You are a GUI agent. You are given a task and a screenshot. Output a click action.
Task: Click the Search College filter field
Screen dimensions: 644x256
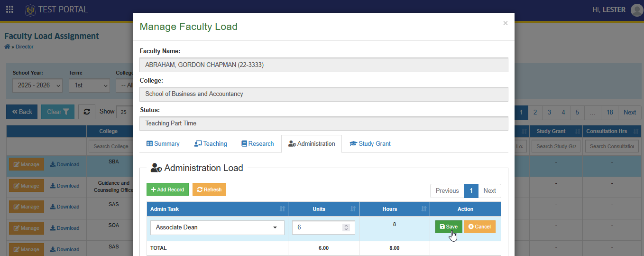(110, 146)
